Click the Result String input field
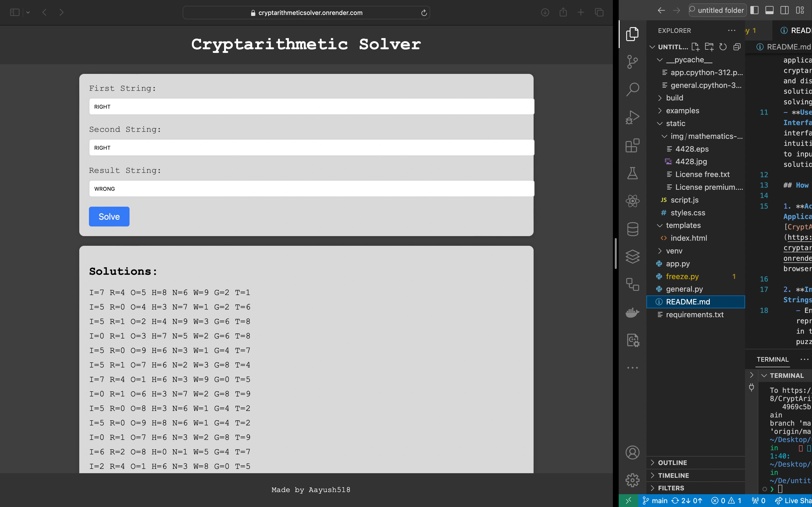The width and height of the screenshot is (812, 507). (311, 189)
